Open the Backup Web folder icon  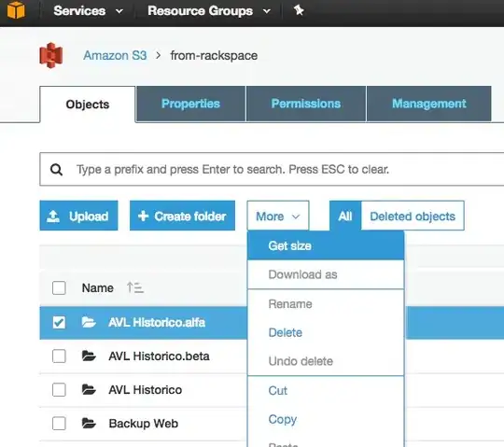[89, 424]
